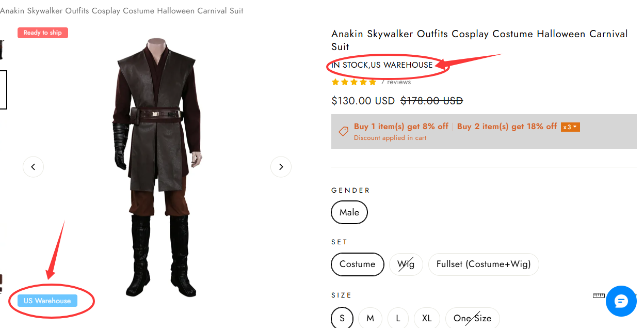
Task: Open the live chat bubble
Action: point(621,301)
